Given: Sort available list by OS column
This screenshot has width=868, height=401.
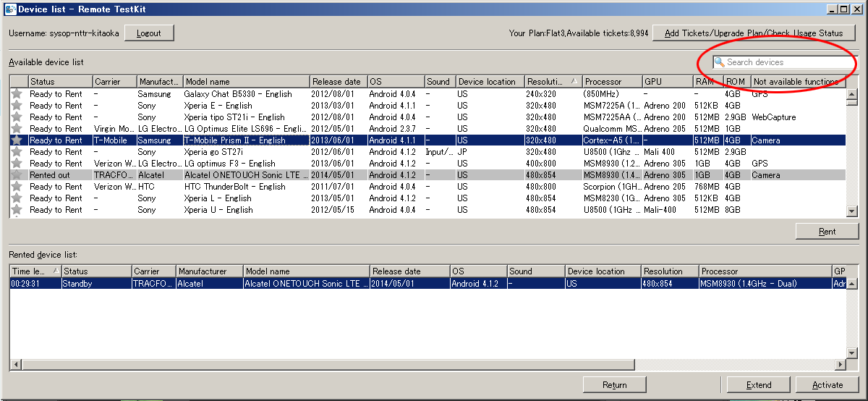Looking at the screenshot, I should click(396, 82).
